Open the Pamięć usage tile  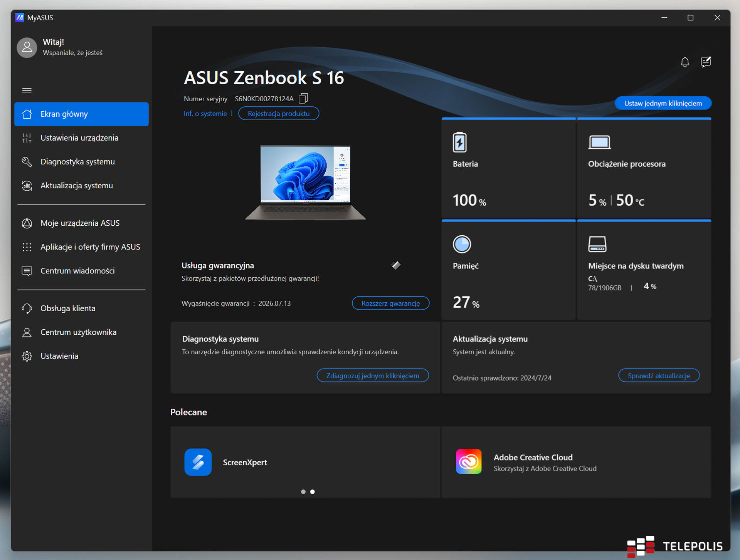click(508, 270)
